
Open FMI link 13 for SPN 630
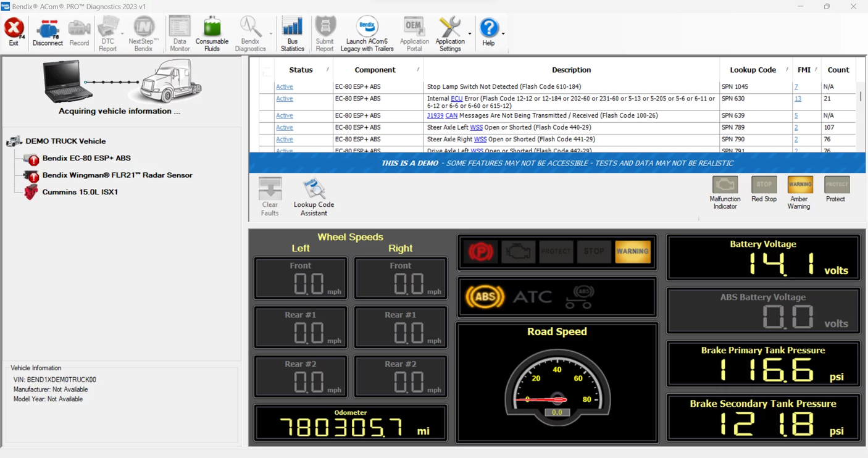pos(799,99)
